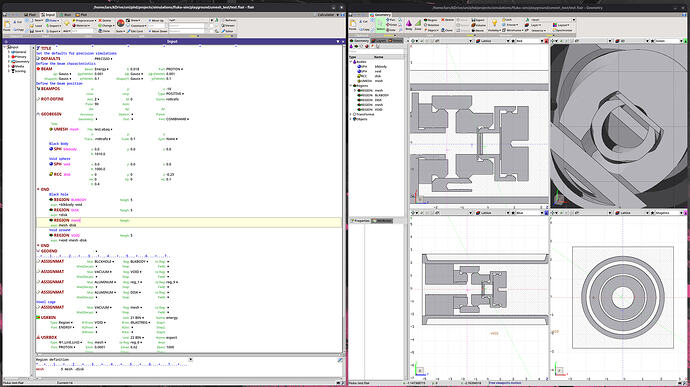Click the Zone icon in Geometry toolbar
The image size is (690, 387).
[418, 25]
